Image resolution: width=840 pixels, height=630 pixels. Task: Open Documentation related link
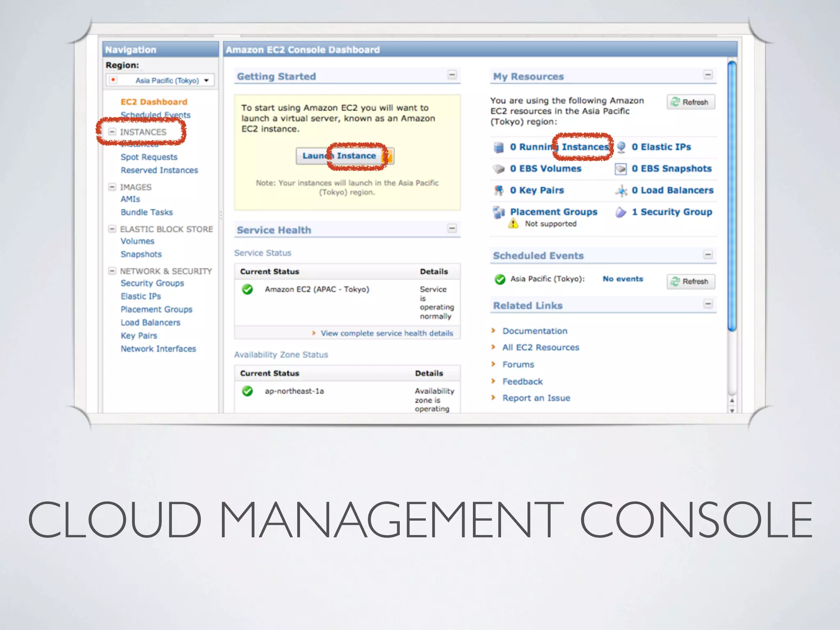535,331
